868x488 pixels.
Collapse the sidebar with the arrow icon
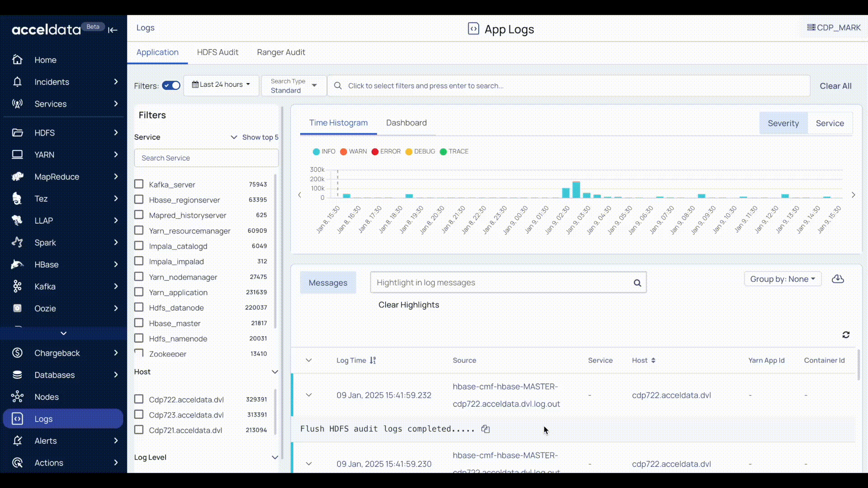113,30
